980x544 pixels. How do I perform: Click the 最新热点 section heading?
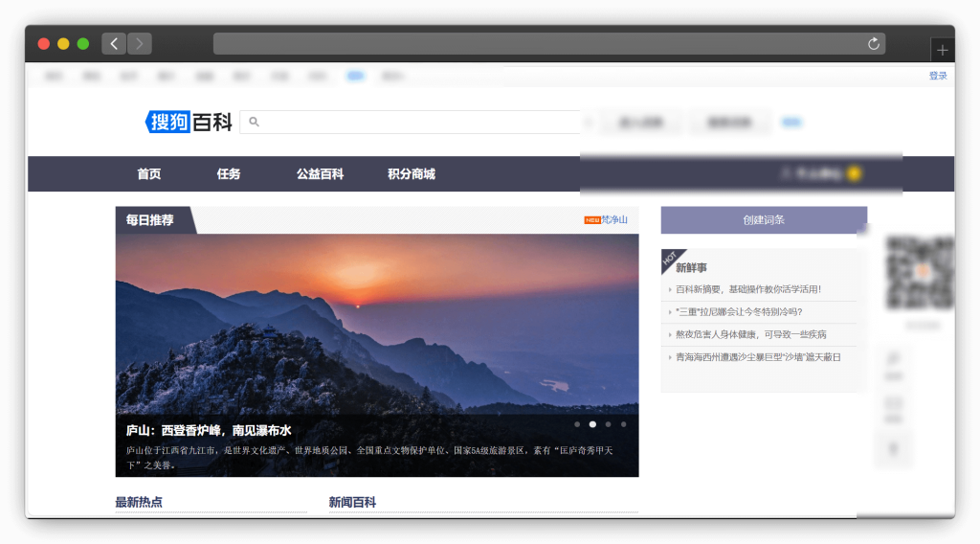point(139,502)
